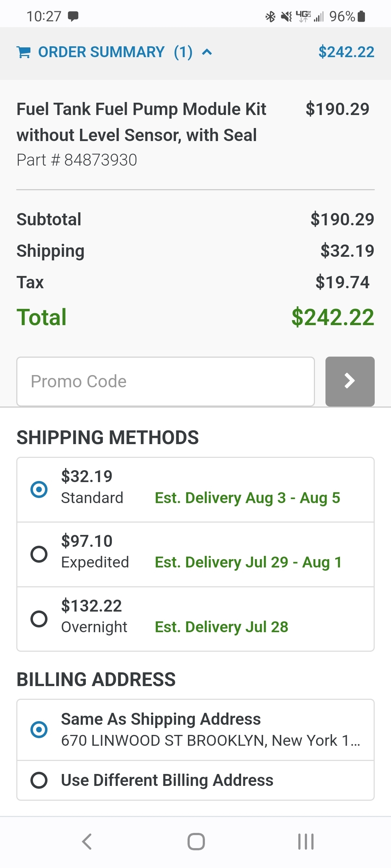Viewport: 391px width, 868px height.
Task: Select the Standard shipping radio button
Action: 39,489
